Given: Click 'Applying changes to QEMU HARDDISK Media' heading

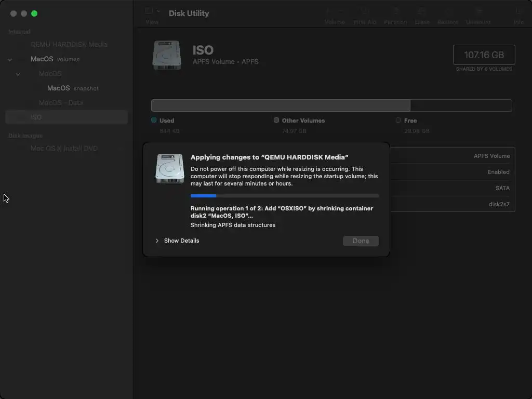Looking at the screenshot, I should [x=270, y=157].
